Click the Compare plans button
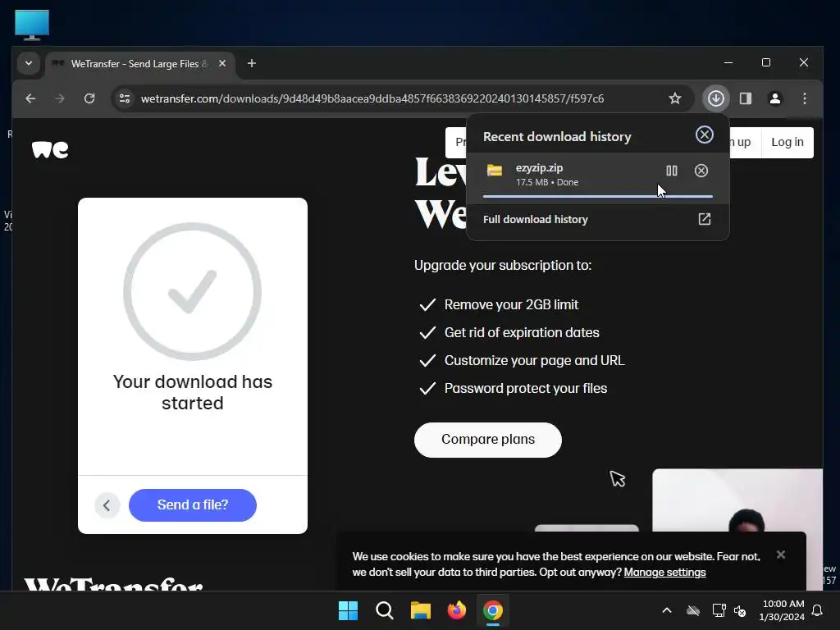This screenshot has height=630, width=840. pyautogui.click(x=487, y=440)
